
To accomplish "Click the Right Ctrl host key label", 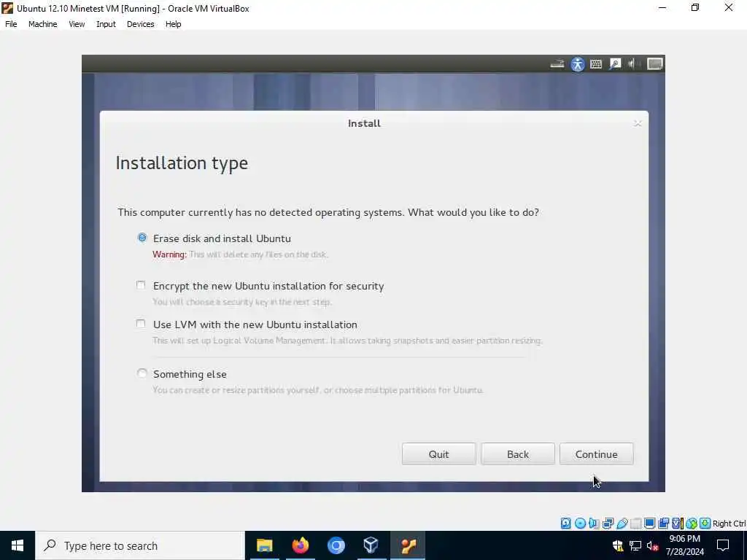I will [x=729, y=524].
